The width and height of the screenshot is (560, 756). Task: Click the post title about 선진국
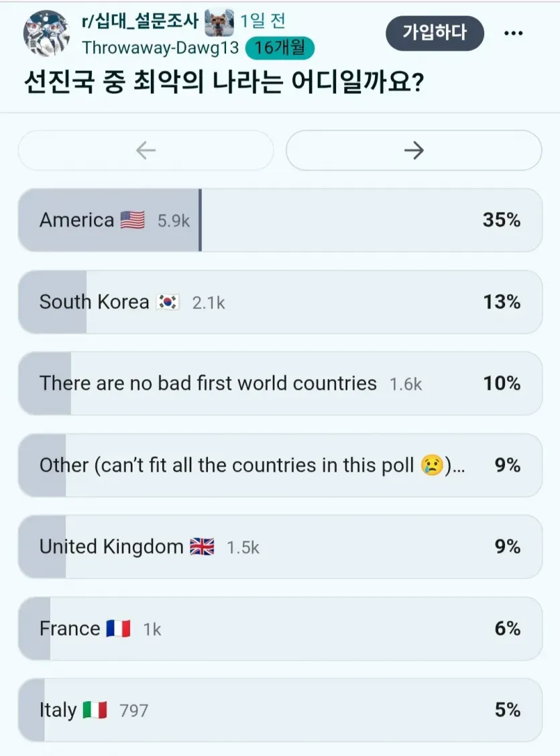(224, 82)
